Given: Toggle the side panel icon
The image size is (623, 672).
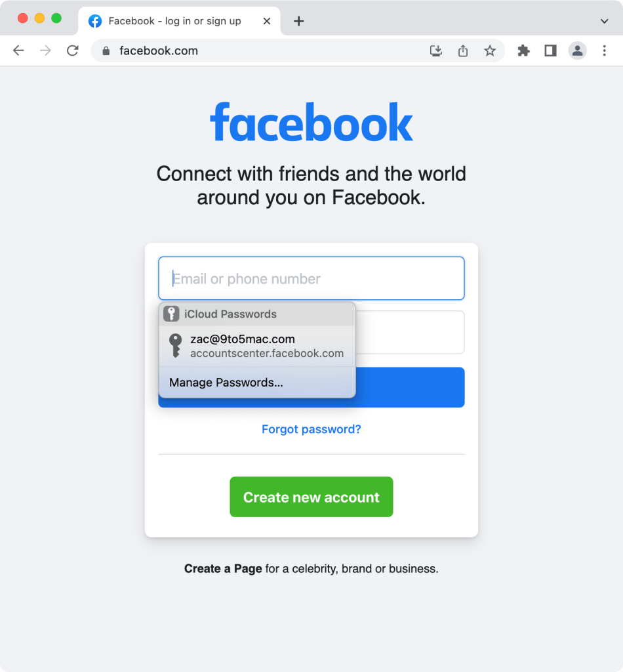Looking at the screenshot, I should (x=550, y=51).
